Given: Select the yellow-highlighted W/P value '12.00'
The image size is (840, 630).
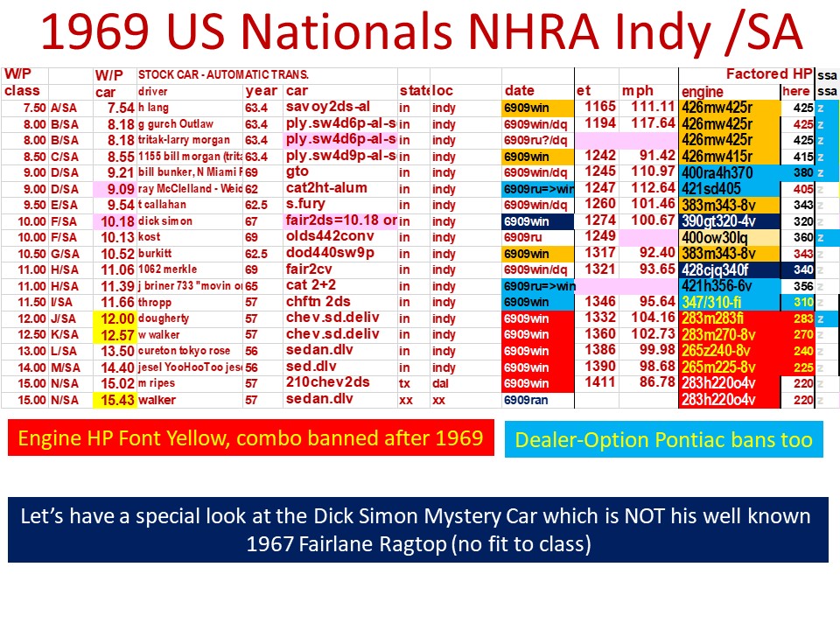Looking at the screenshot, I should (117, 318).
